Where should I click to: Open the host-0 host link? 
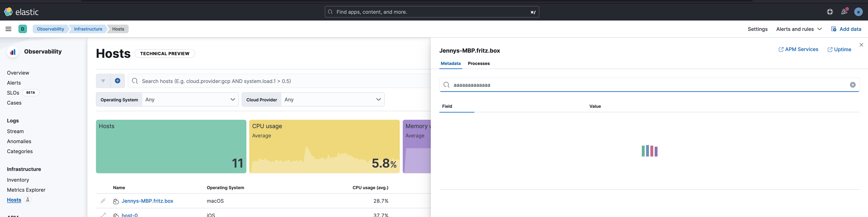tap(130, 215)
